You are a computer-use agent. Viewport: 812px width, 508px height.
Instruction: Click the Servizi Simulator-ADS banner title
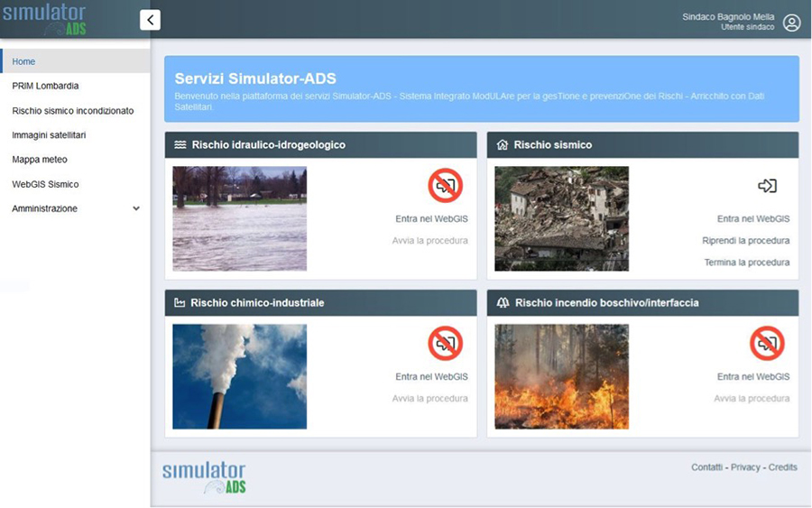[255, 79]
